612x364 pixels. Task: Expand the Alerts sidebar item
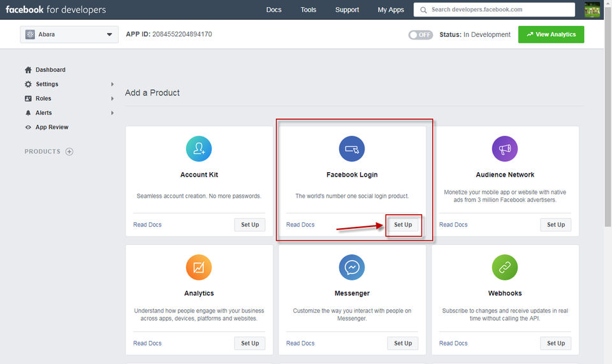[43, 113]
